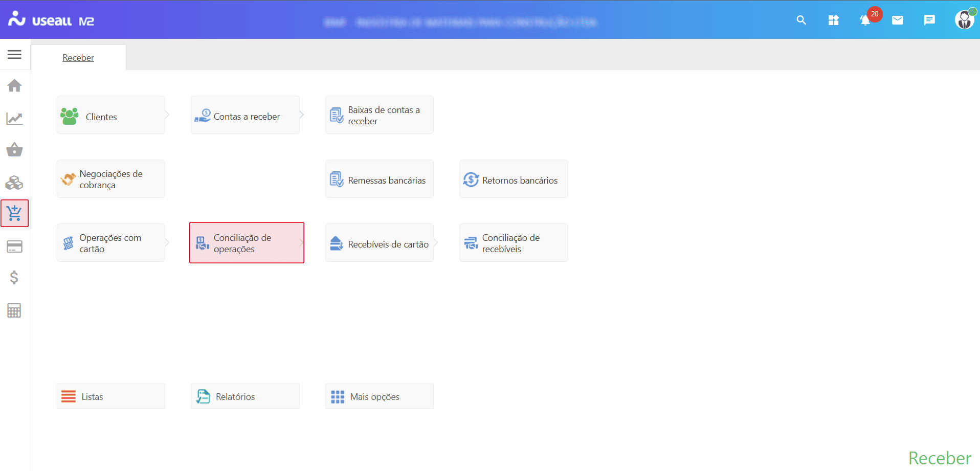Select the calculator grid sidebar icon

(14, 310)
